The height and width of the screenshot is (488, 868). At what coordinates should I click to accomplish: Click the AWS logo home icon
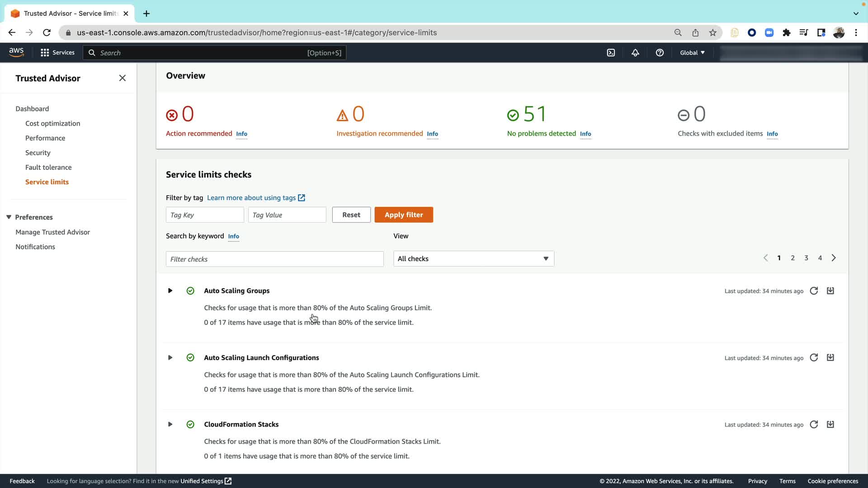tap(16, 52)
